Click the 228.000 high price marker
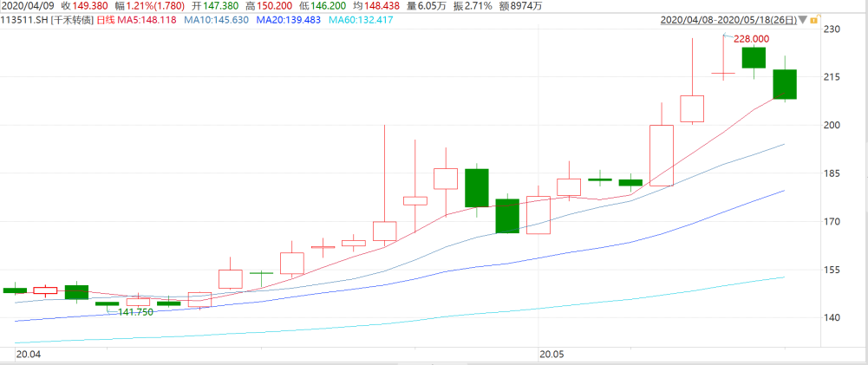Image resolution: width=868 pixels, height=365 pixels. coord(751,39)
